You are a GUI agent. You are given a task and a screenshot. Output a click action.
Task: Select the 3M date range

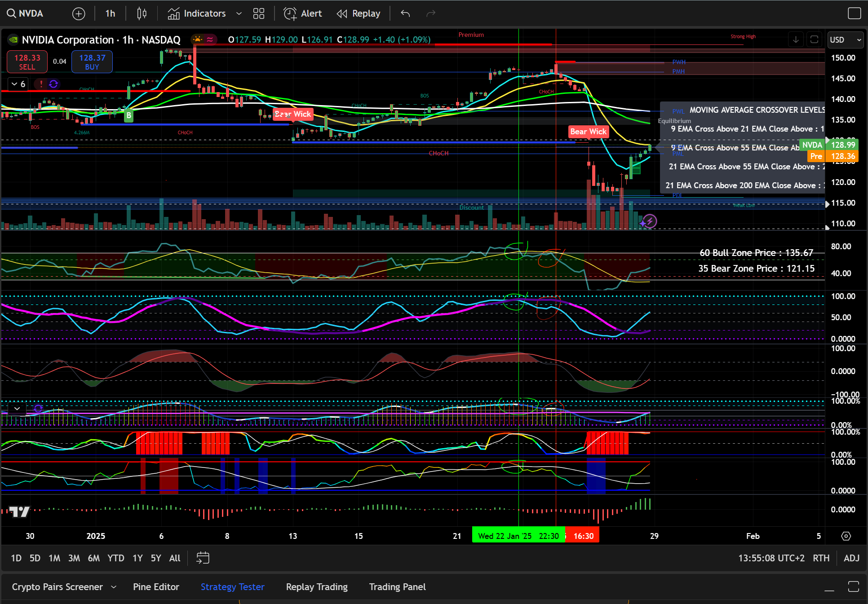click(74, 558)
